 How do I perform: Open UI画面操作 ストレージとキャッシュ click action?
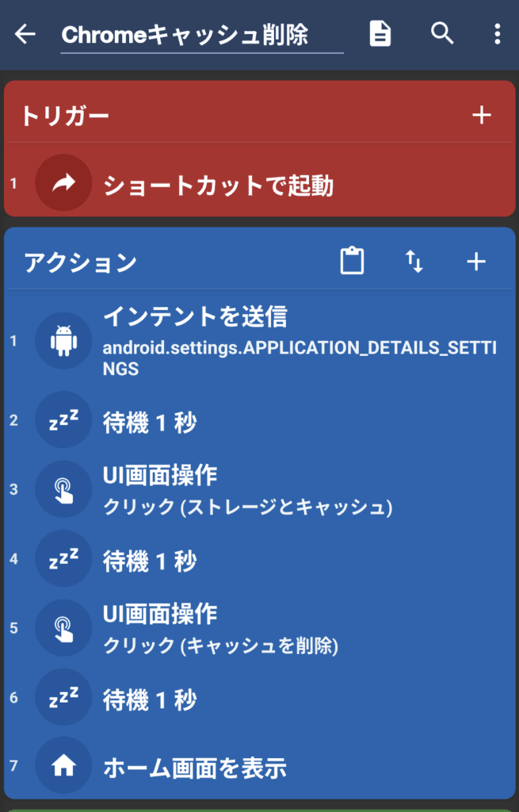[247, 491]
